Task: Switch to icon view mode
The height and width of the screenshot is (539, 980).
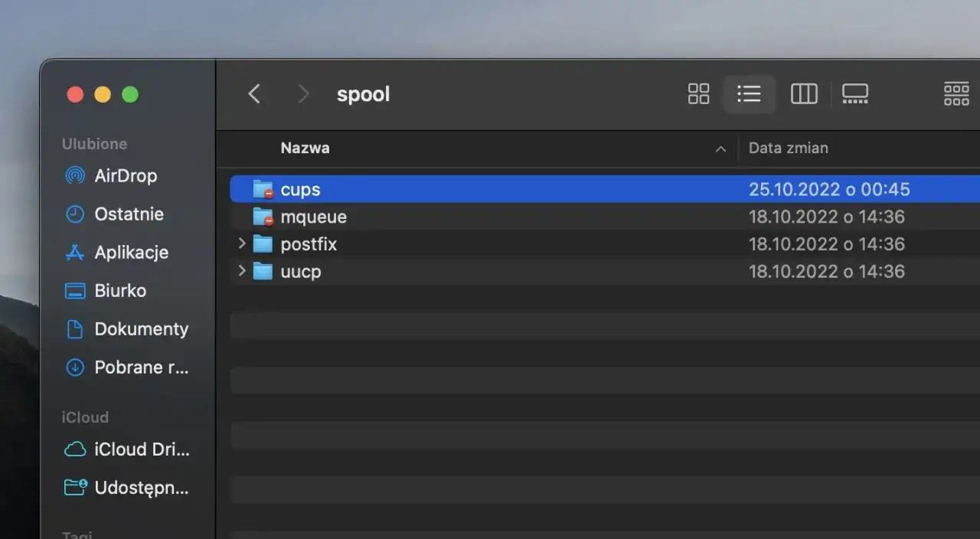Action: click(698, 93)
